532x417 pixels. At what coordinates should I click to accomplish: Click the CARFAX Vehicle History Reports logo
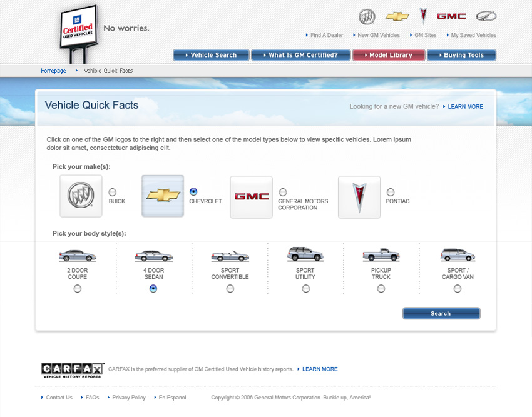pos(72,370)
